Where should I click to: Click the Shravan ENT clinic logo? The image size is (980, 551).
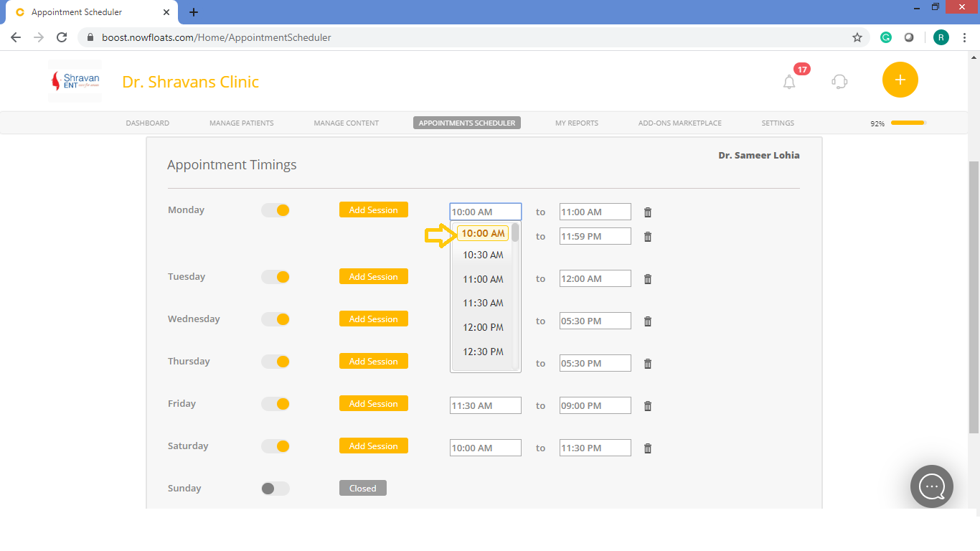pyautogui.click(x=75, y=81)
